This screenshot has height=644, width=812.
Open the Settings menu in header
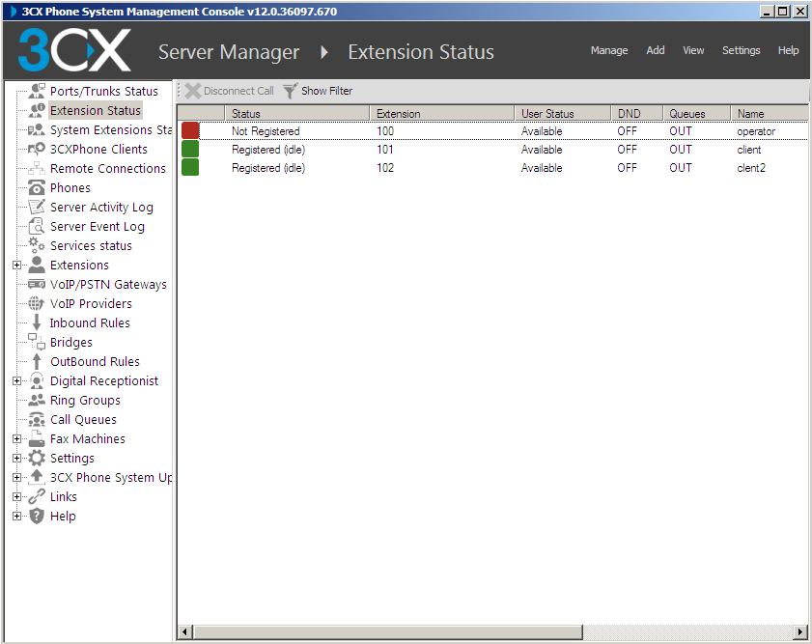pos(742,50)
